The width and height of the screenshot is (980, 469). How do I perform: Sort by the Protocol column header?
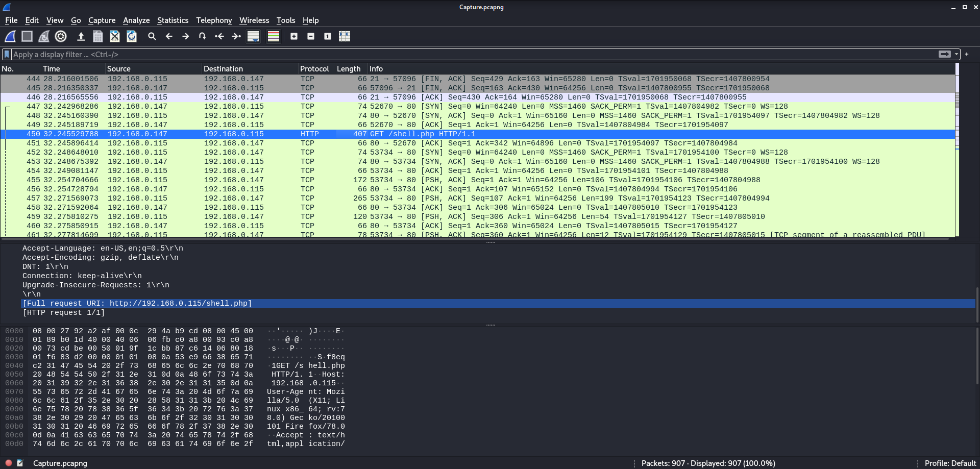[316, 69]
